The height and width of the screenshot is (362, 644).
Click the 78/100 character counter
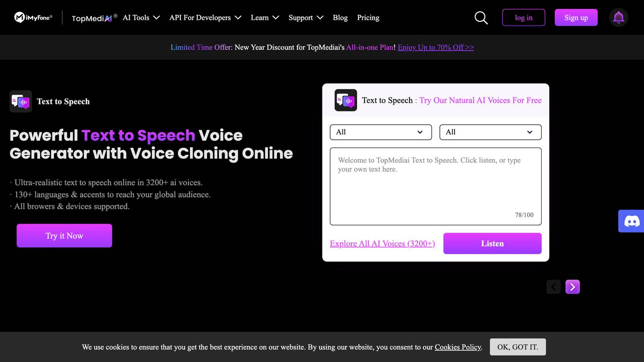[x=524, y=215]
